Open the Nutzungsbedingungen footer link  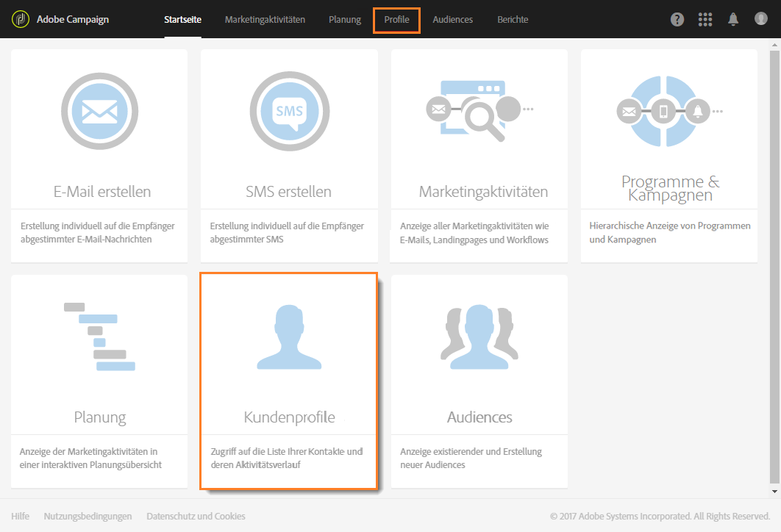pyautogui.click(x=88, y=516)
